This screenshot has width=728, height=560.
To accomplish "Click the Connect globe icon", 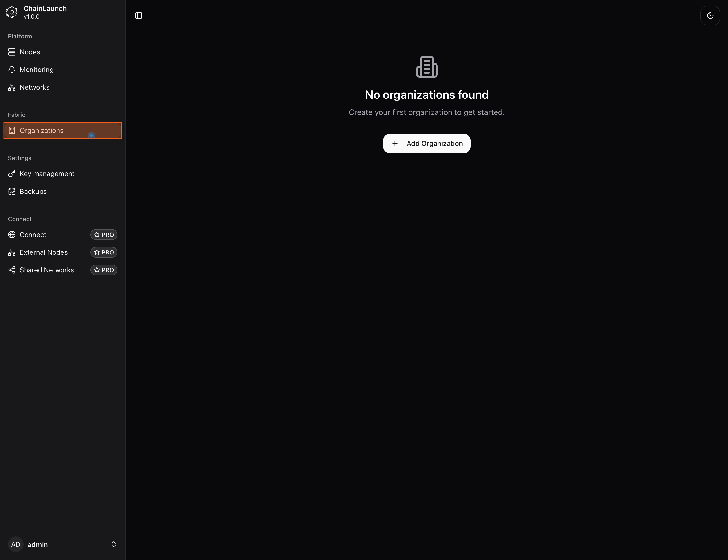I will click(x=12, y=235).
